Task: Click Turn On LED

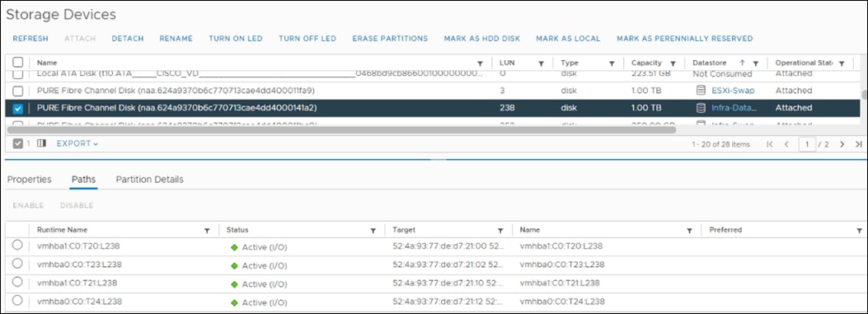Action: point(236,39)
